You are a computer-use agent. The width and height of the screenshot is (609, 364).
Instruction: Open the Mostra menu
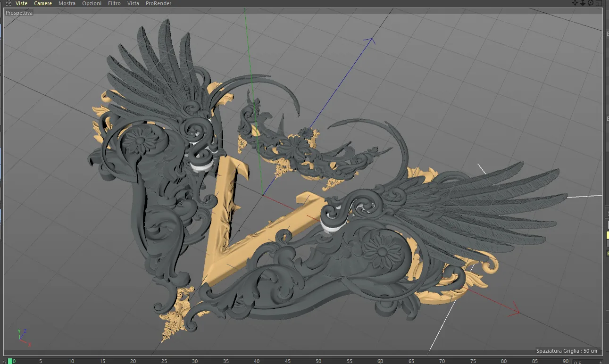(x=67, y=3)
